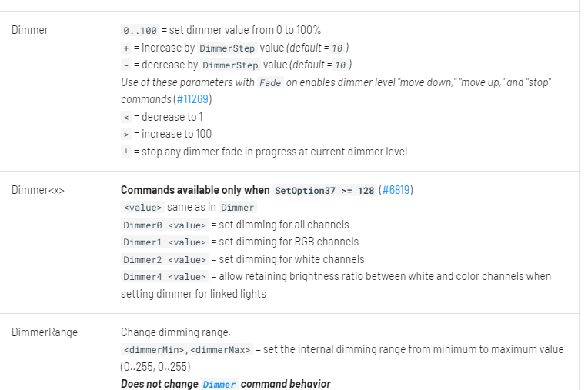
Task: Click the Fade code snippet
Action: tap(270, 82)
